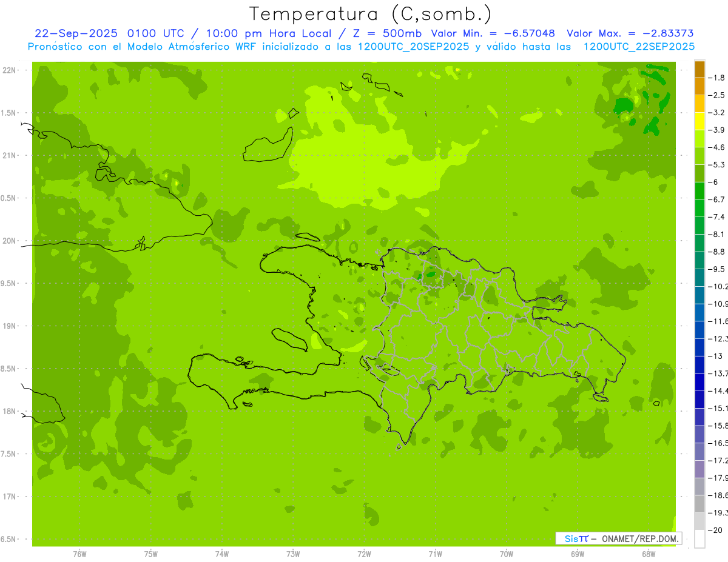Click the '70W' longitude label
Screen dimensions: 728x562
click(507, 554)
